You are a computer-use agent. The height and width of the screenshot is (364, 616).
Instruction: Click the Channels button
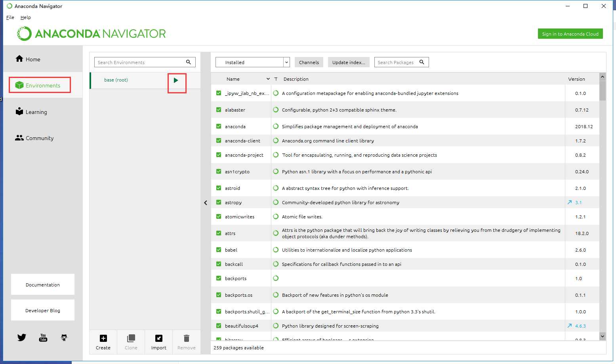pyautogui.click(x=309, y=62)
